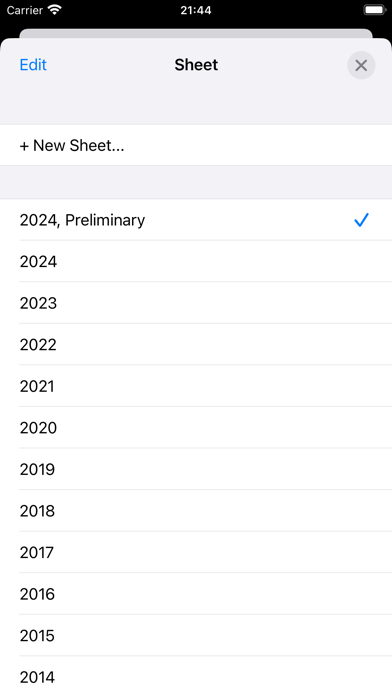
Task: Tap the Sheet title header
Action: (196, 65)
